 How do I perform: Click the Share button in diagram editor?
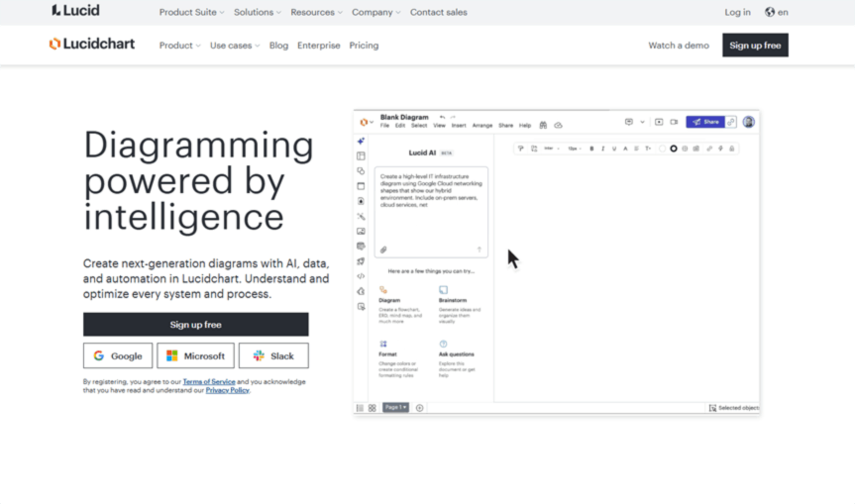coord(705,122)
